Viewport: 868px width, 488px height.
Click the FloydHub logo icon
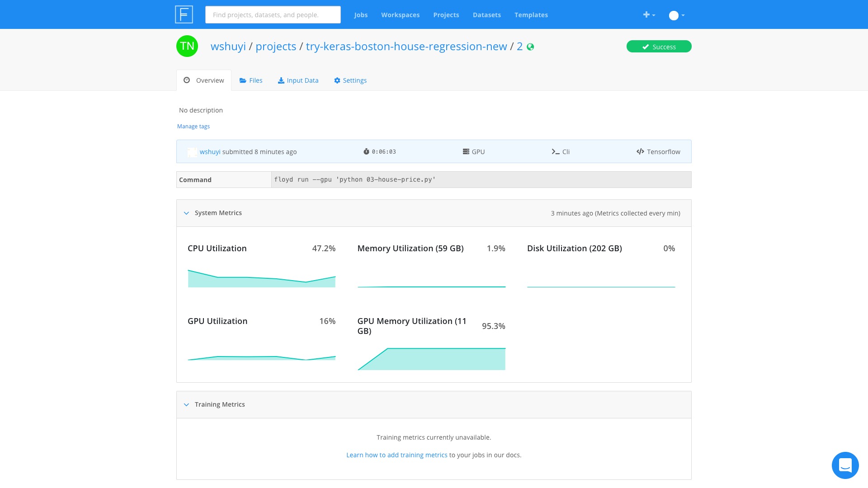coord(184,14)
